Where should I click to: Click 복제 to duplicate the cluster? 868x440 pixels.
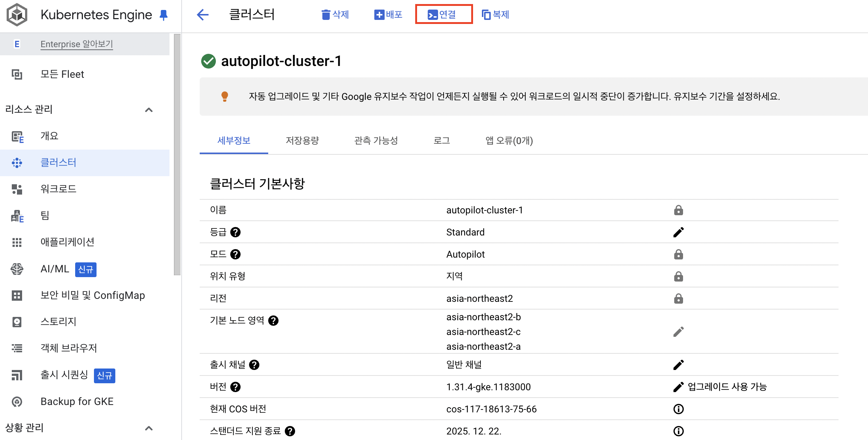pos(496,15)
